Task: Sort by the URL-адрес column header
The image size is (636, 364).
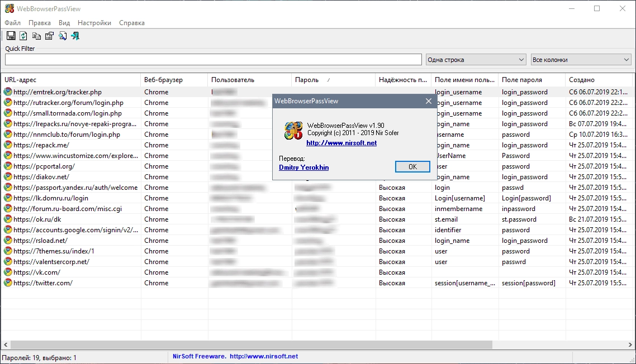Action: tap(70, 80)
